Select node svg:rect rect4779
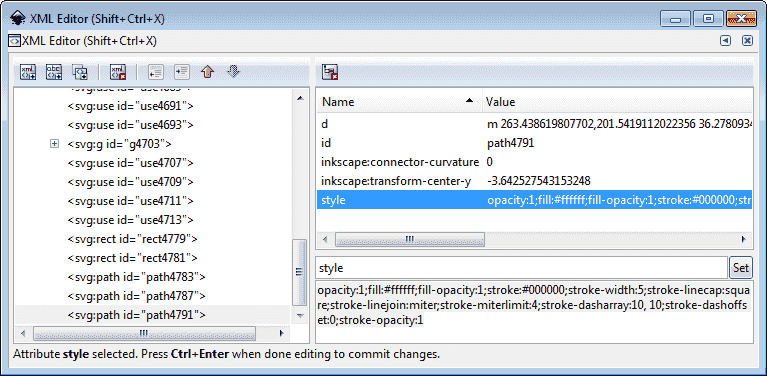This screenshot has height=376, width=767. 133,239
